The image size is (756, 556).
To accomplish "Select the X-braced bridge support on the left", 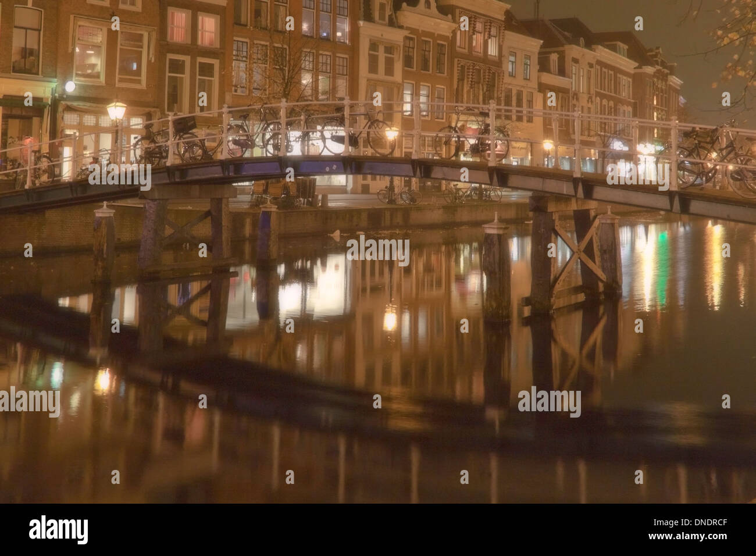I will click(x=185, y=234).
